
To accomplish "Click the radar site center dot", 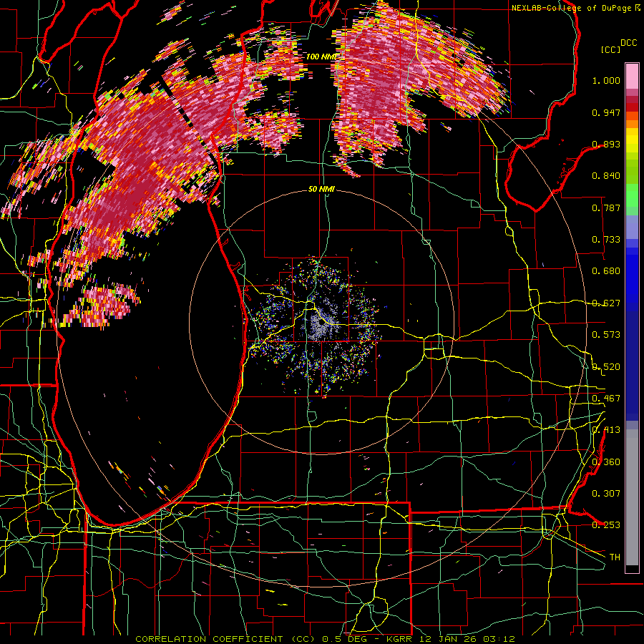I will click(321, 323).
